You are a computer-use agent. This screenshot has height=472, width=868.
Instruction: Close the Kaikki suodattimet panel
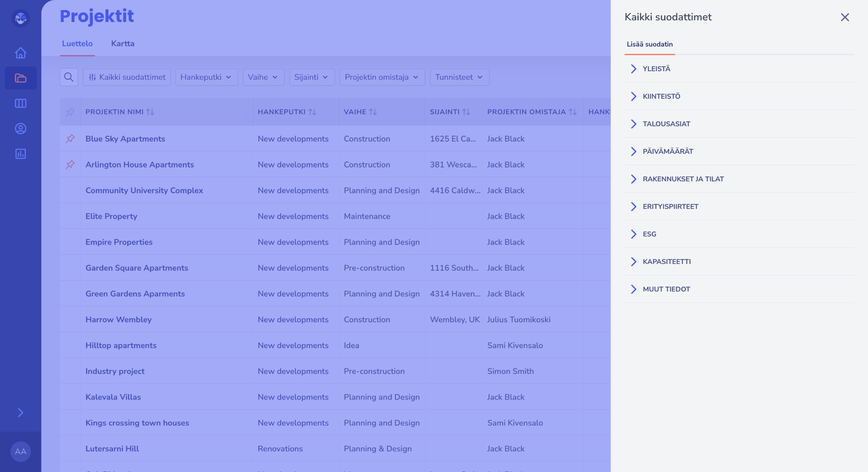coord(845,17)
